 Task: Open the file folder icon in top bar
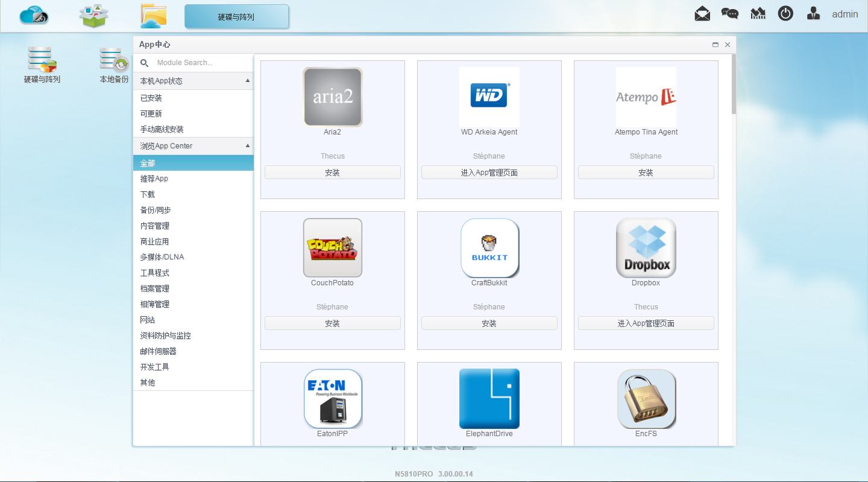pyautogui.click(x=153, y=16)
